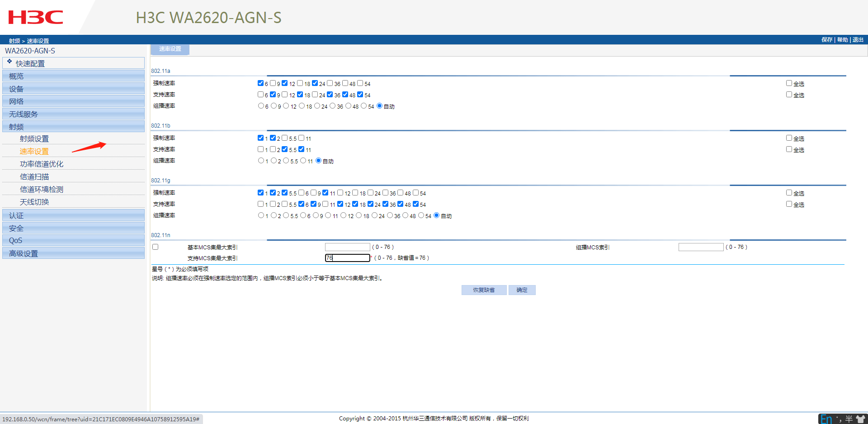Click the 恢复缺省 button
868x424 pixels.
tap(484, 290)
